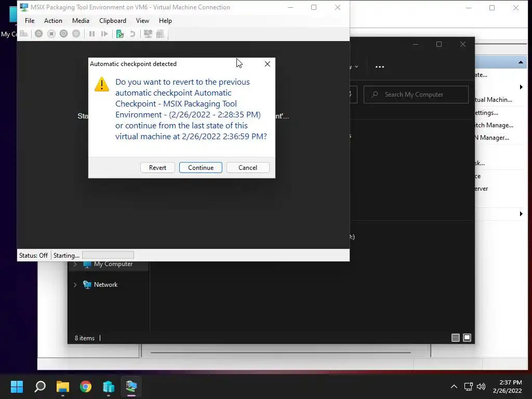
Task: Open Google Chrome from the taskbar
Action: pos(86,387)
